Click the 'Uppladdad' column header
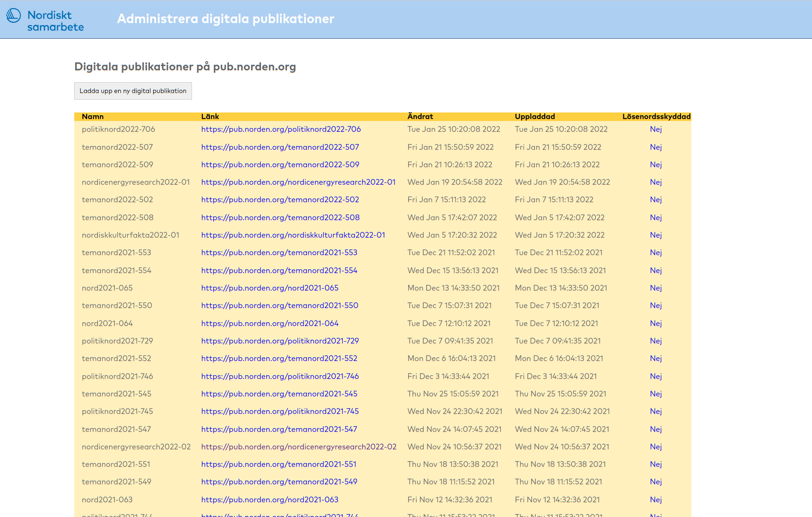The image size is (812, 517). click(535, 116)
